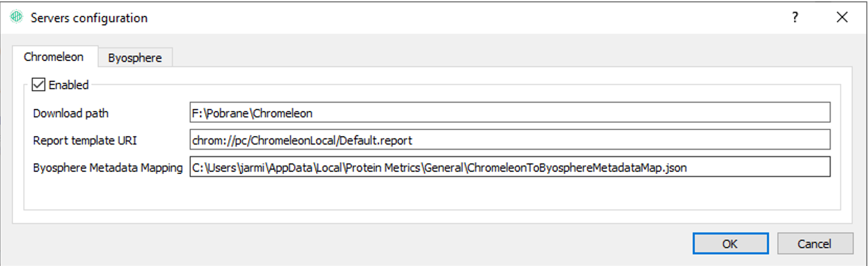Click the Enabled checkbox label text
868x266 pixels.
pyautogui.click(x=69, y=85)
